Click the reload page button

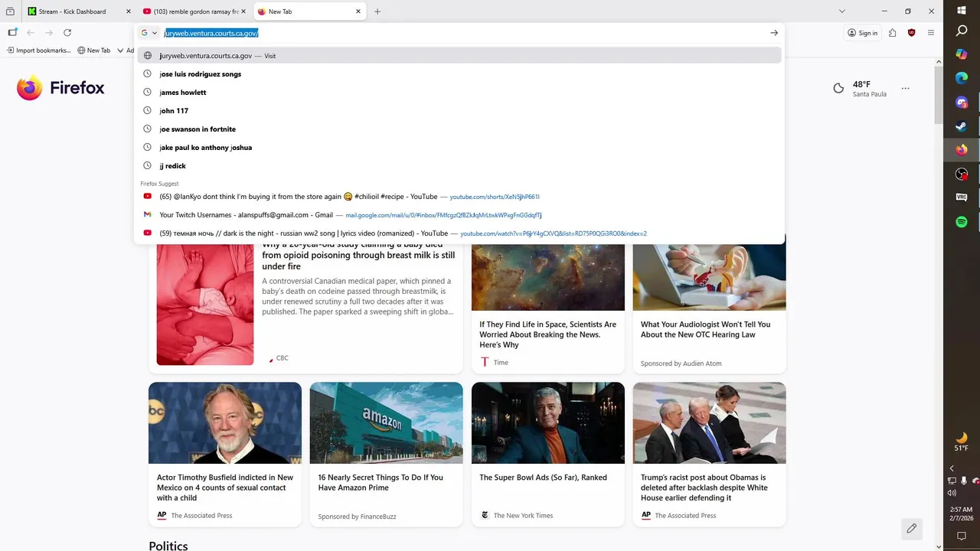tap(67, 33)
